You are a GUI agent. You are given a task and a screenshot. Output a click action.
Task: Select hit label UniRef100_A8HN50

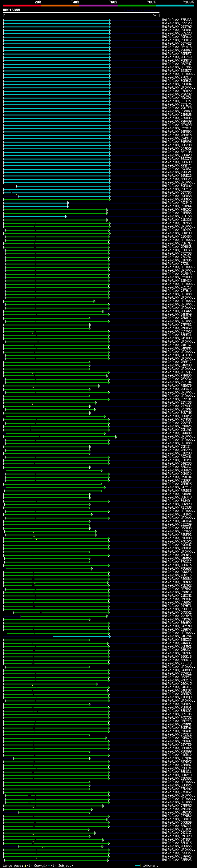(176, 199)
